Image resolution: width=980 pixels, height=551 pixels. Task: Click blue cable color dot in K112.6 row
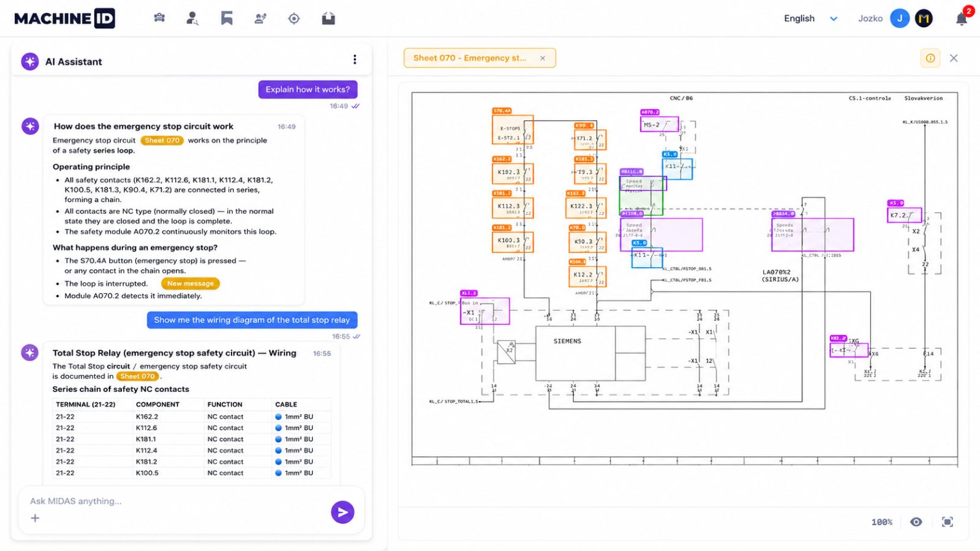(279, 428)
